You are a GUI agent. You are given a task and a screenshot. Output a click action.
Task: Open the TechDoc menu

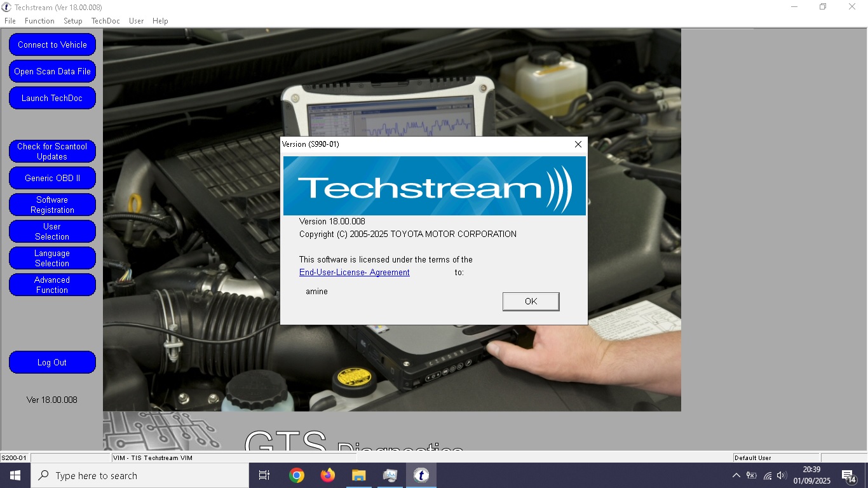click(x=105, y=21)
